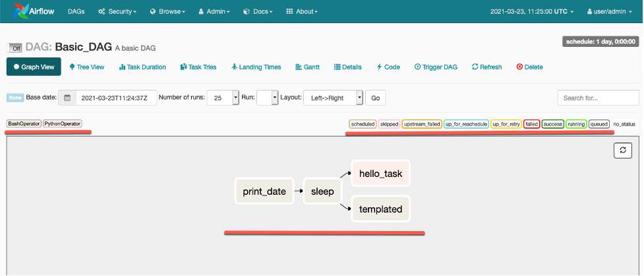Open Tree View
644x276 pixels.
point(86,67)
